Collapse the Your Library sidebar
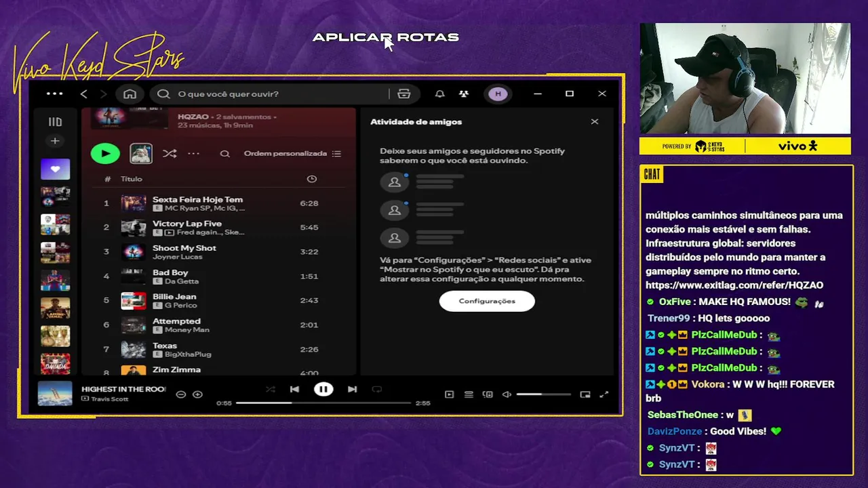Screen dimensions: 868x488 pyautogui.click(x=55, y=122)
